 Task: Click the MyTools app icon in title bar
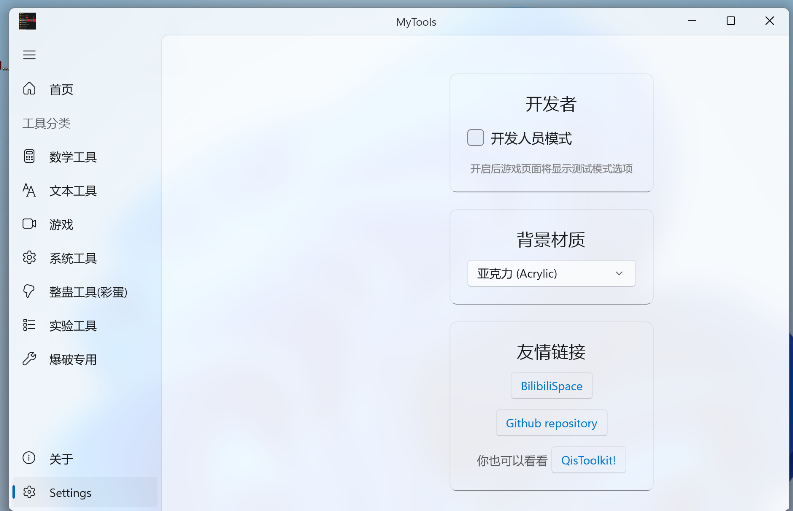tap(27, 21)
